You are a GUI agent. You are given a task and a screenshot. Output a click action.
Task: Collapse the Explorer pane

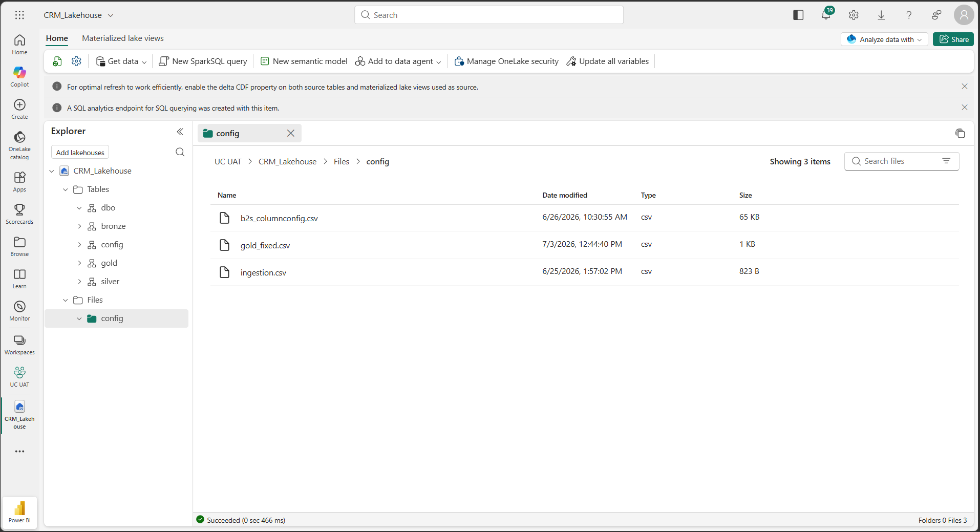point(180,132)
